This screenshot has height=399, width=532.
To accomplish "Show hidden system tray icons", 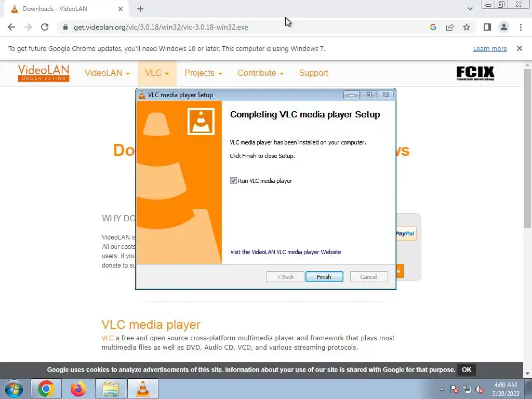I will coord(442,389).
